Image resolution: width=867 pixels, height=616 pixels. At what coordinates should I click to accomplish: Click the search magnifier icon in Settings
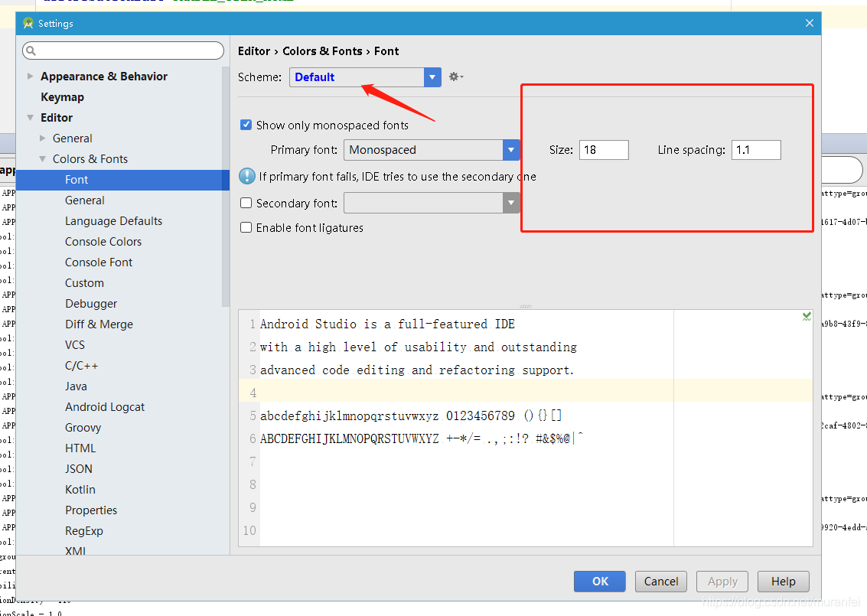[x=31, y=51]
